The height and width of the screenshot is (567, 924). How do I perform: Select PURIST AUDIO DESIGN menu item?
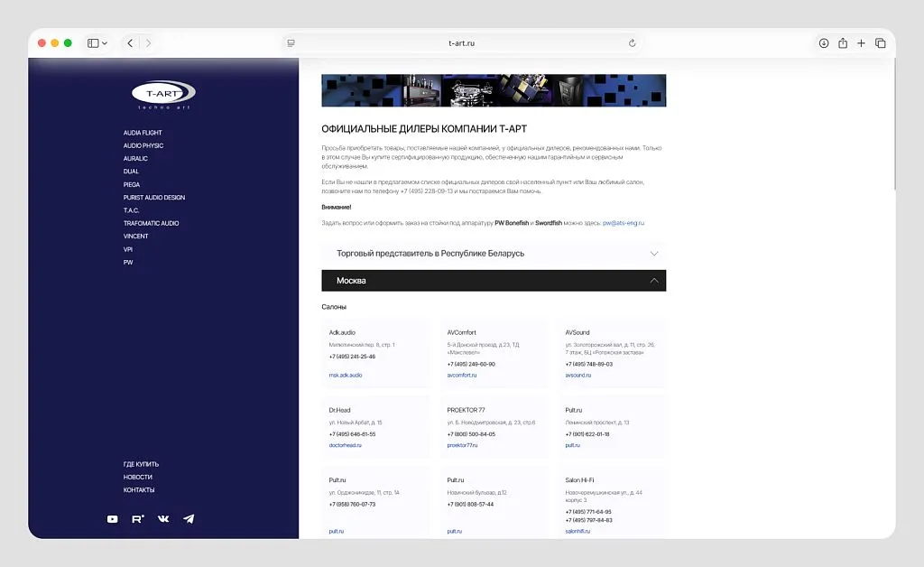point(153,198)
